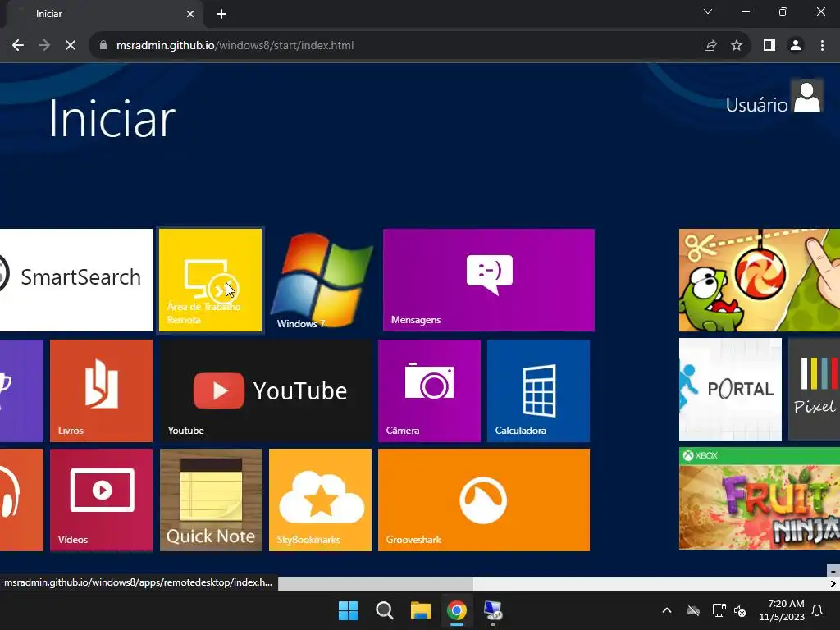This screenshot has height=630, width=840.
Task: Click the zoom-out minus button
Action: click(x=833, y=570)
